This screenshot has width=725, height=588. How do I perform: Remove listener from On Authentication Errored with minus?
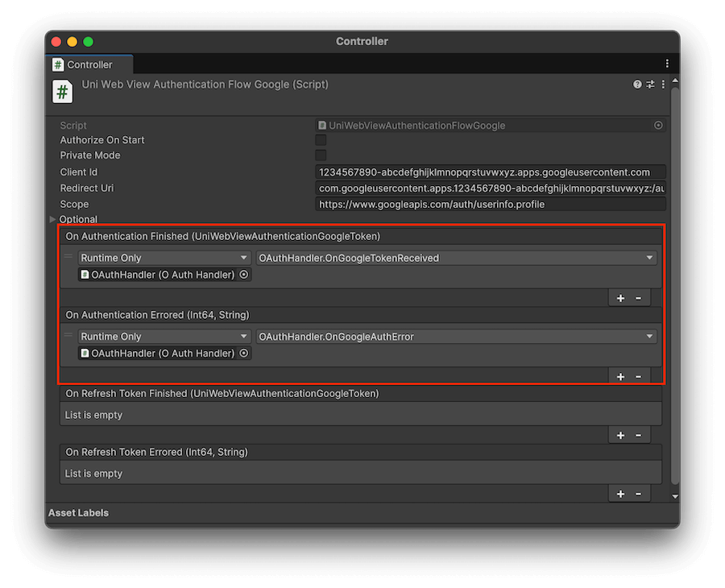(639, 376)
